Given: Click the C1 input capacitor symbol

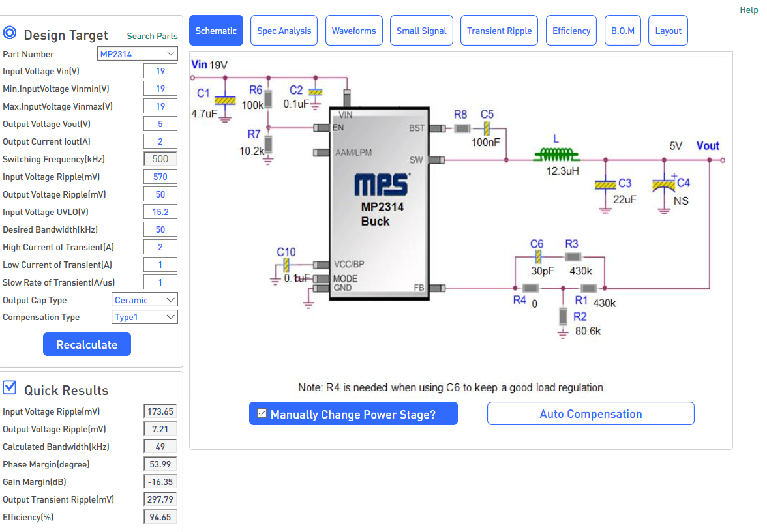Looking at the screenshot, I should click(x=225, y=100).
